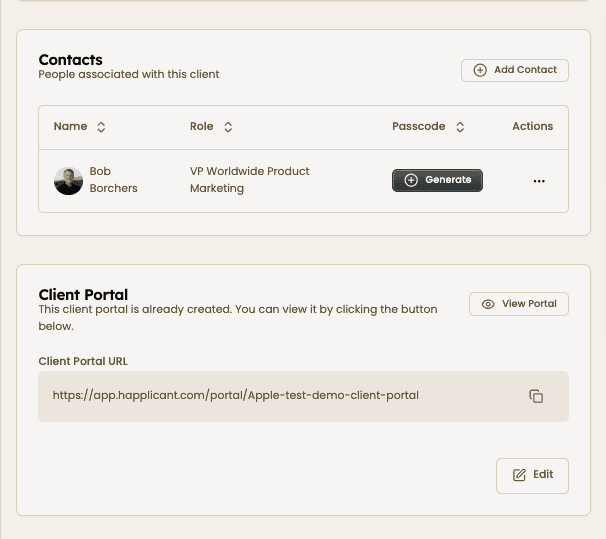This screenshot has height=539, width=606.
Task: Click the Actions column header
Action: tap(532, 127)
